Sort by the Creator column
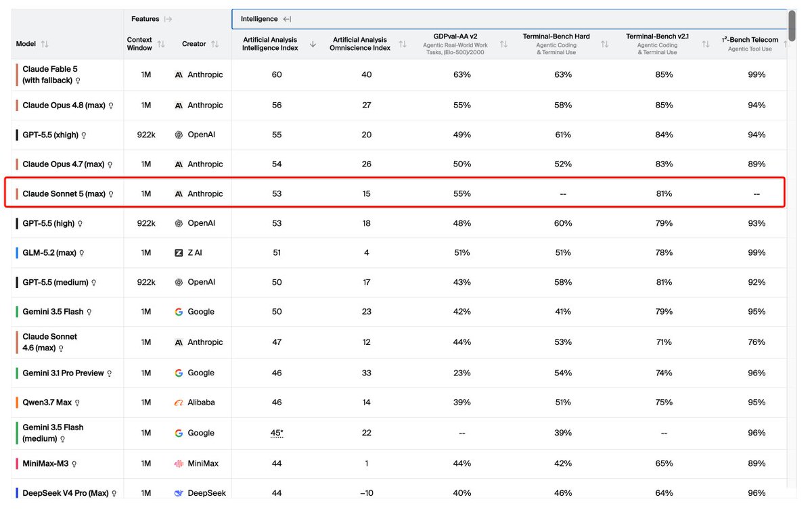Image resolution: width=812 pixels, height=512 pixels. tap(215, 44)
